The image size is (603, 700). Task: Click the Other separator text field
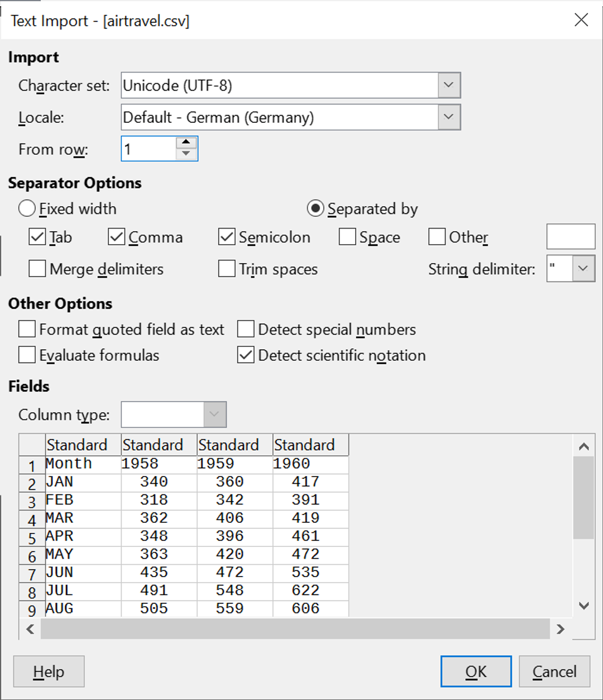click(571, 237)
